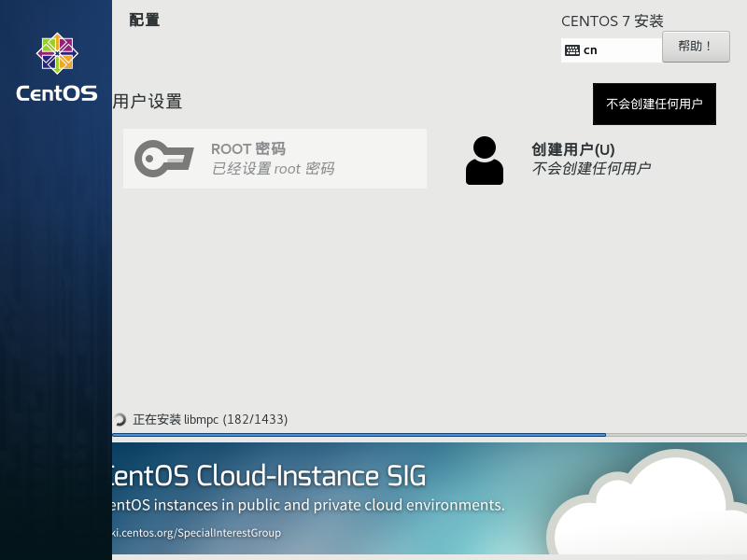747x560 pixels.
Task: Click the centos.org SpecialInterestGroup banner link
Action: pyautogui.click(x=197, y=532)
